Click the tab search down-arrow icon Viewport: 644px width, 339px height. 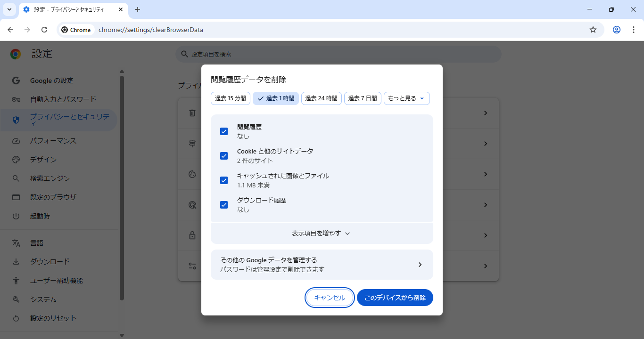tap(9, 9)
